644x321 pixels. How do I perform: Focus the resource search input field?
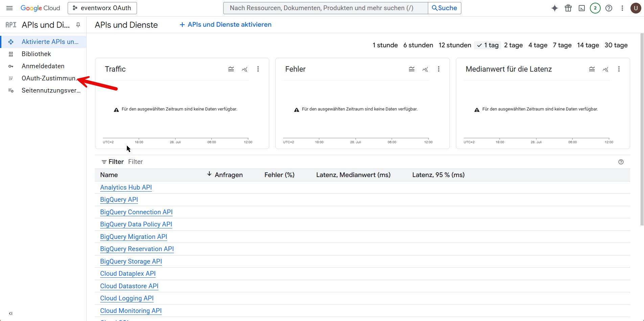pyautogui.click(x=326, y=8)
